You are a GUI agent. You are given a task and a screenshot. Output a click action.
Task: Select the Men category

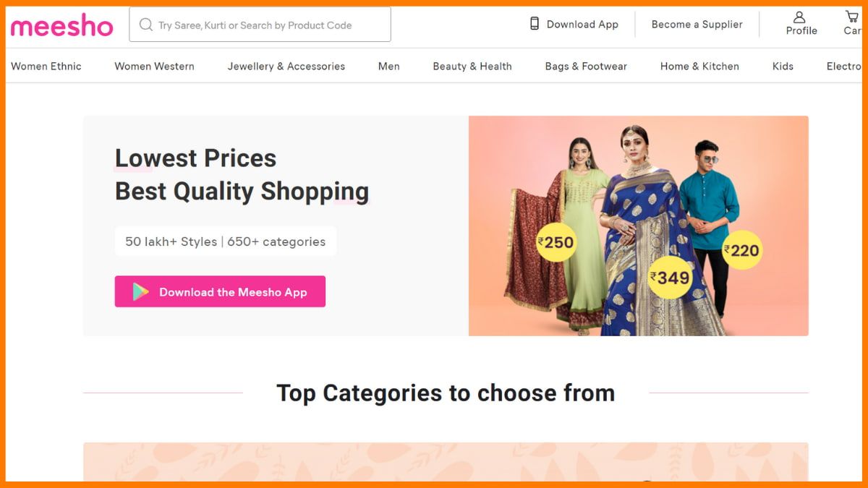tap(388, 66)
